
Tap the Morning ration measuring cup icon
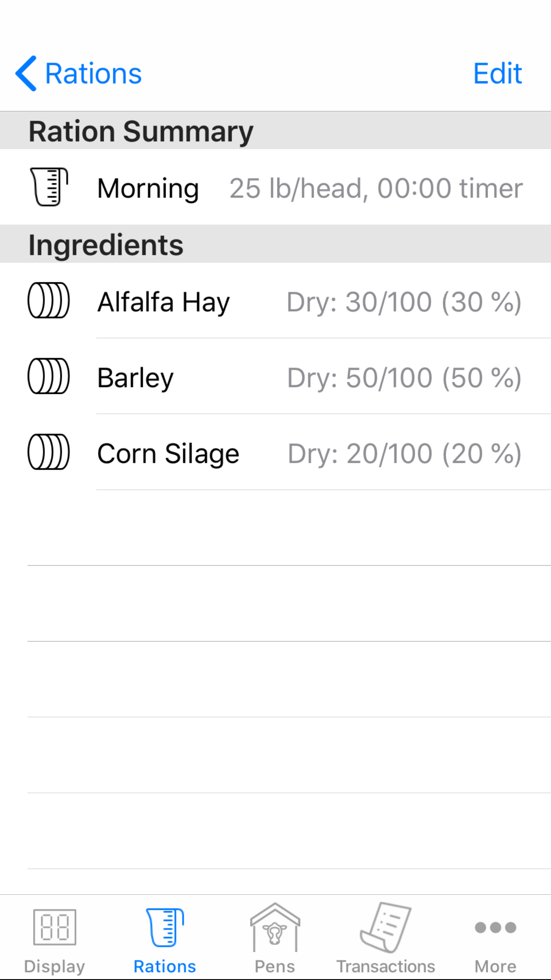(49, 187)
